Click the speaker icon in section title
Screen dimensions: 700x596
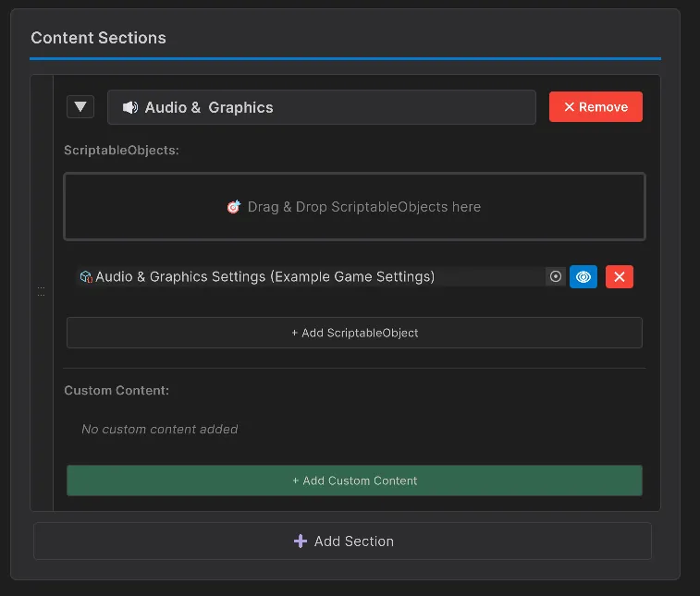pyautogui.click(x=130, y=107)
